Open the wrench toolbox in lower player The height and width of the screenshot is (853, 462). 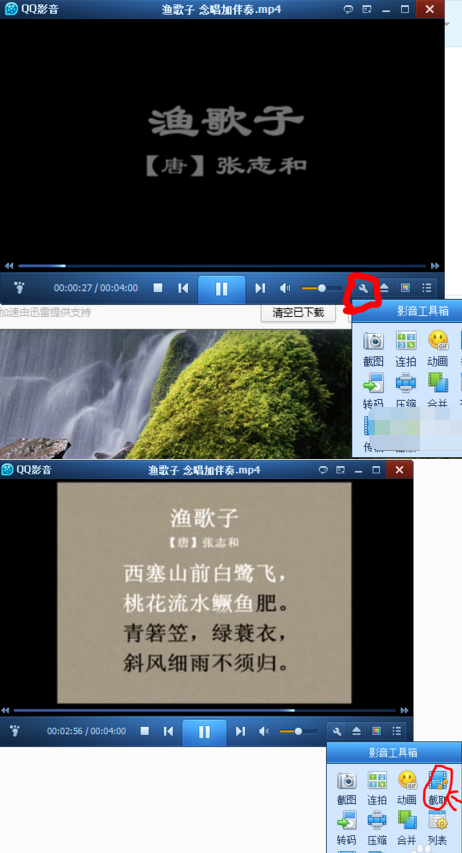[337, 731]
